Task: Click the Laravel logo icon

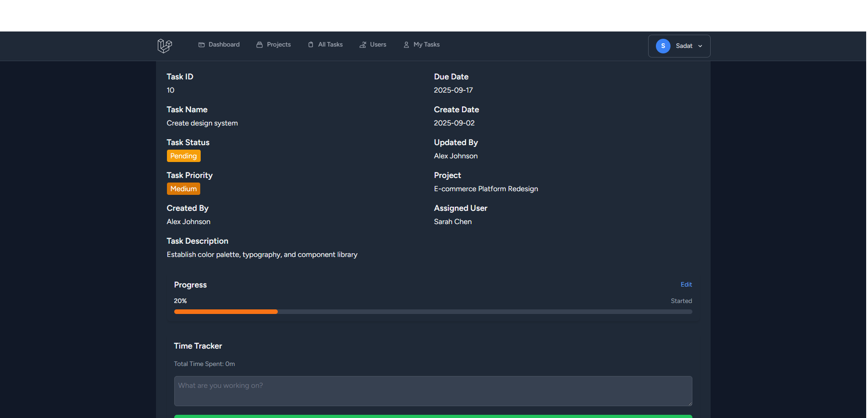Action: [x=165, y=46]
